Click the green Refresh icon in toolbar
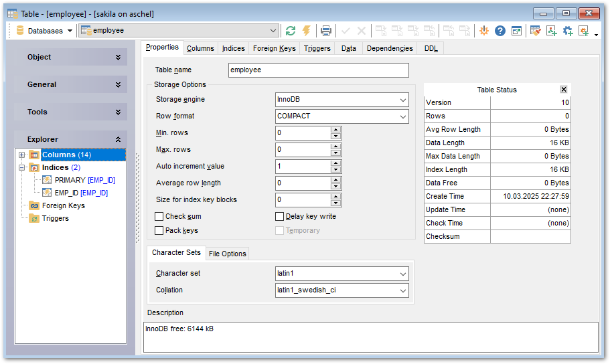This screenshot has height=364, width=610. coord(290,31)
